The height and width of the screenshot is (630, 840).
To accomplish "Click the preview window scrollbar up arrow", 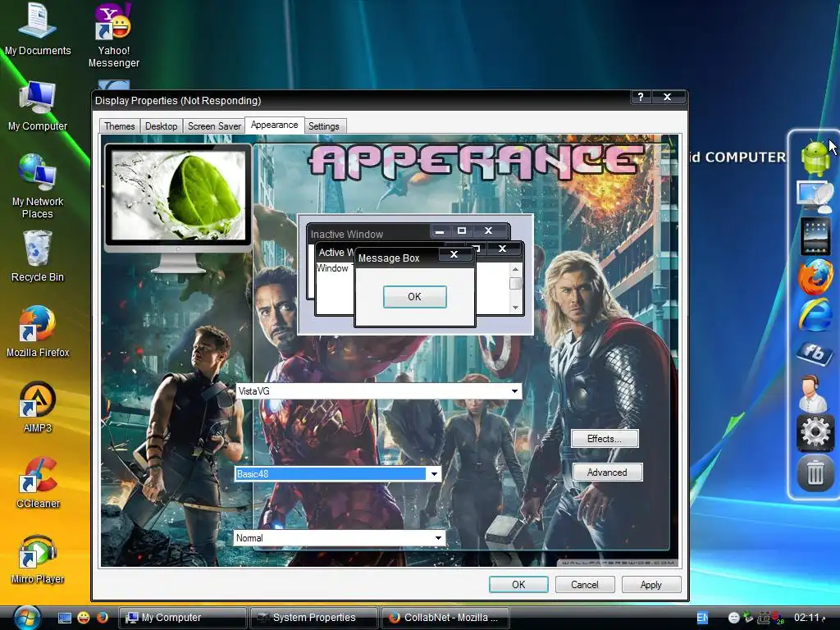I will 515,269.
